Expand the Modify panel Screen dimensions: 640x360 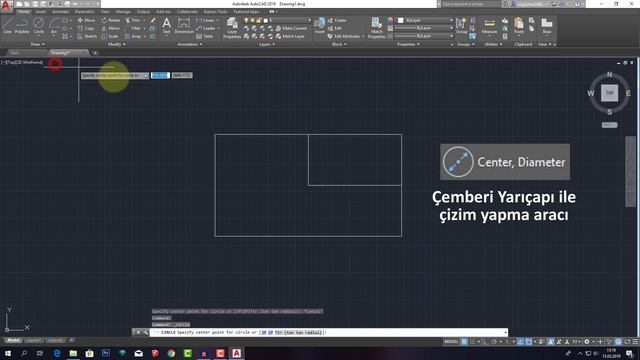[x=117, y=44]
